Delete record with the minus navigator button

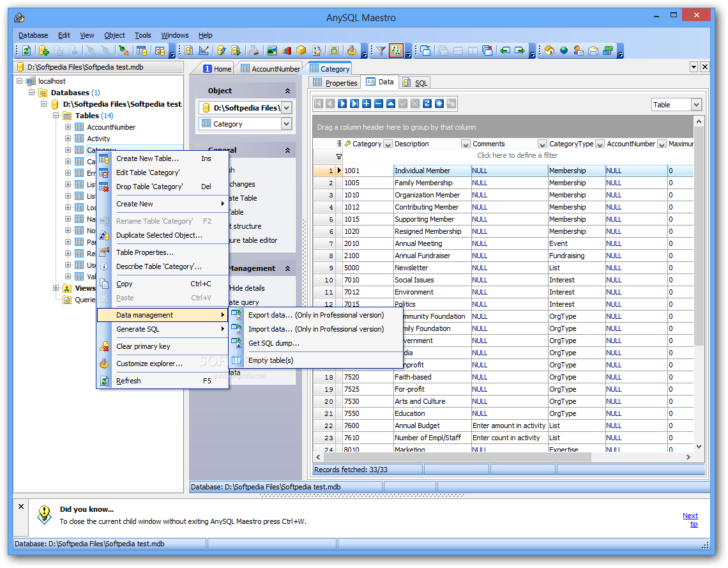[x=379, y=104]
